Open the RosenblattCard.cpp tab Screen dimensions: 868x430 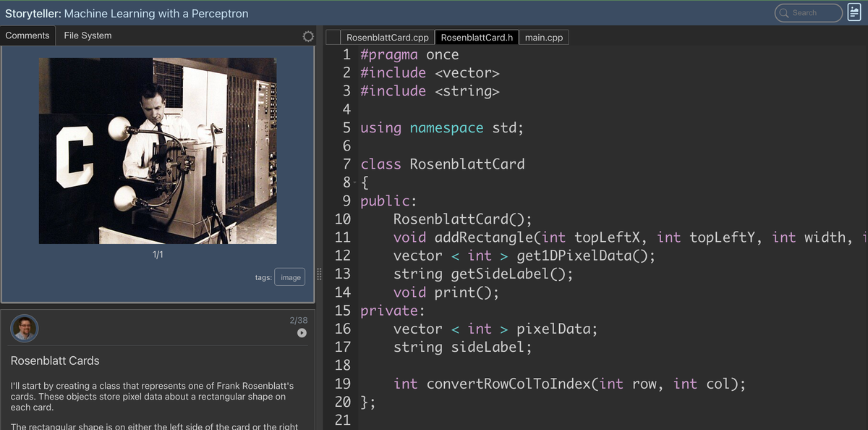click(386, 36)
